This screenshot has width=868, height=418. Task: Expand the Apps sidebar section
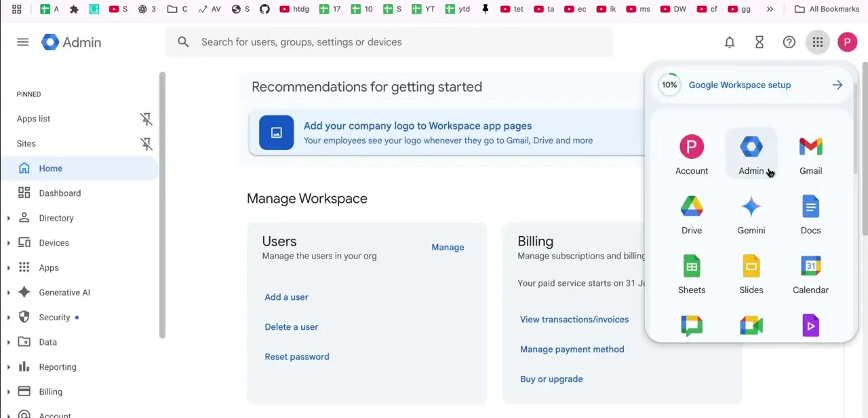point(9,268)
